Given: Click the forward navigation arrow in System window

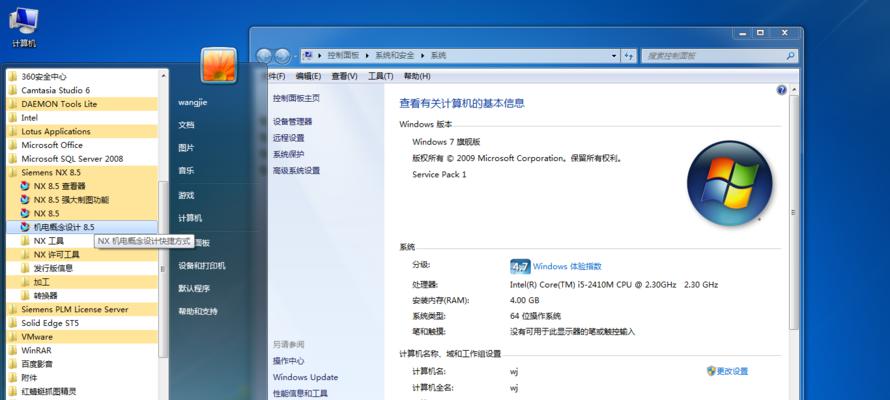Looking at the screenshot, I should [282, 56].
